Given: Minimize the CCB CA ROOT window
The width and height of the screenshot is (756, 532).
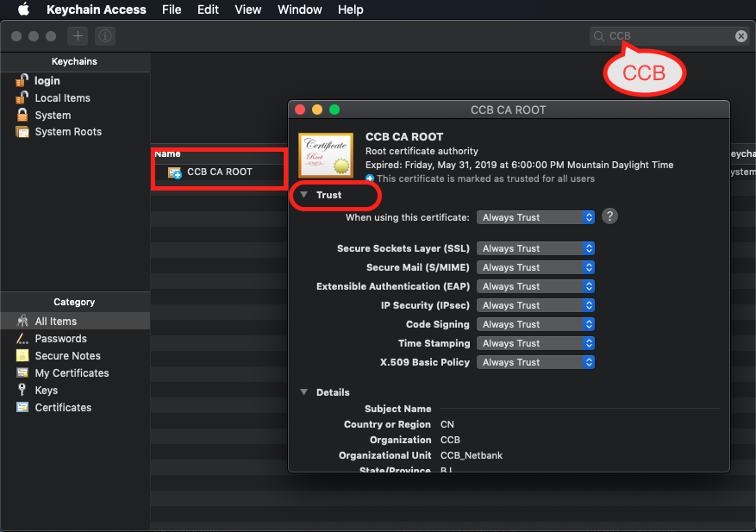Looking at the screenshot, I should [x=317, y=110].
